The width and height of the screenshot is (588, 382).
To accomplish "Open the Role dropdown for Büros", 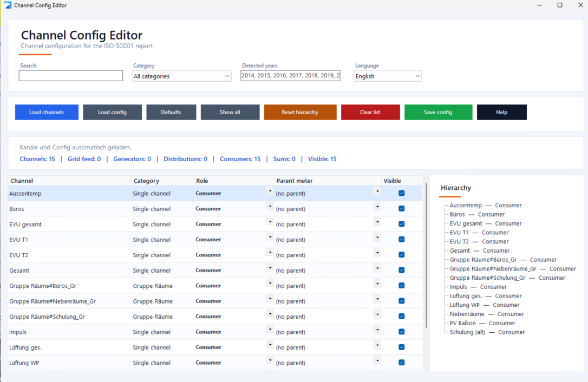I will 270,207.
